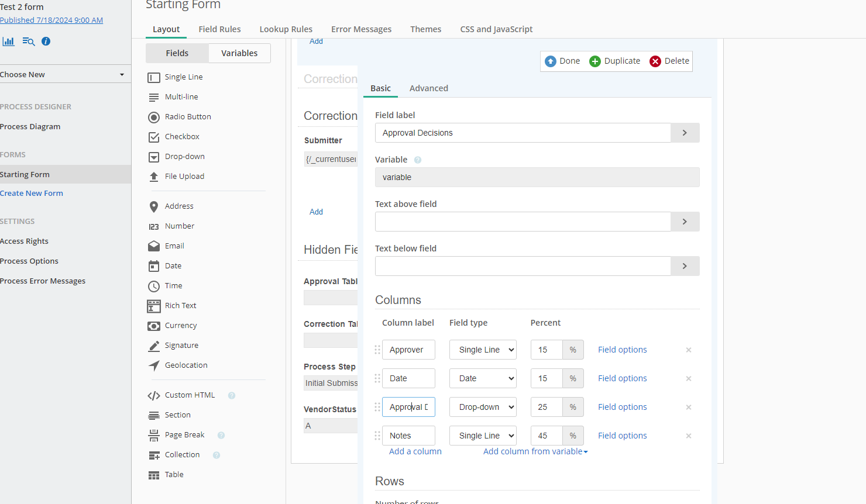Add the Signature field
This screenshot has height=504, width=866.
point(181,346)
